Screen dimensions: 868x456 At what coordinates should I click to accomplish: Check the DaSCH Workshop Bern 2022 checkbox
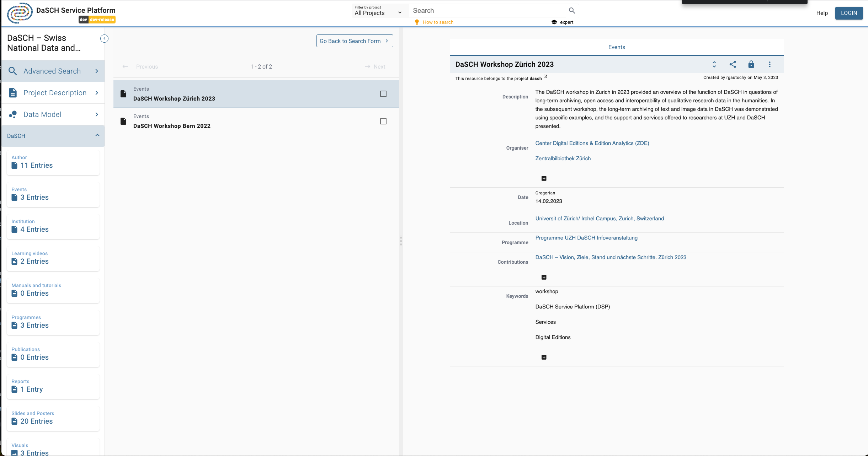tap(383, 121)
